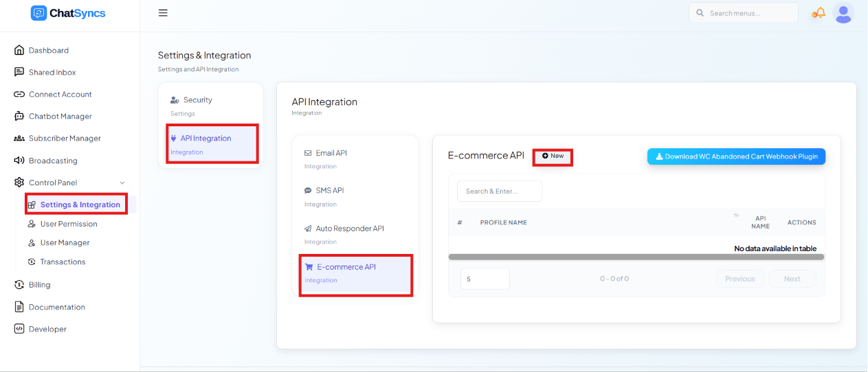Click the Transactions icon

coord(32,261)
